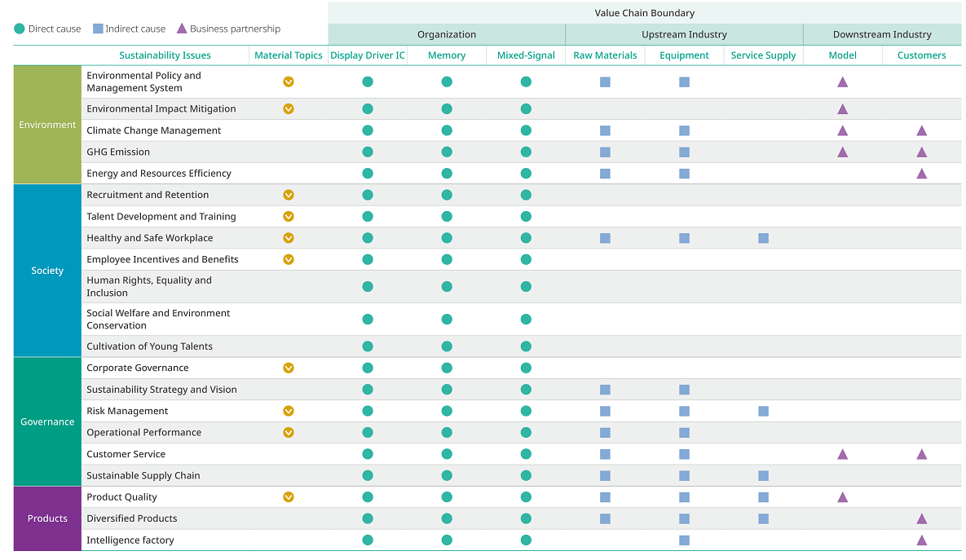Image resolution: width=966 pixels, height=560 pixels.
Task: Click the material topic checkmark for Corporate Governance
Action: pos(289,368)
